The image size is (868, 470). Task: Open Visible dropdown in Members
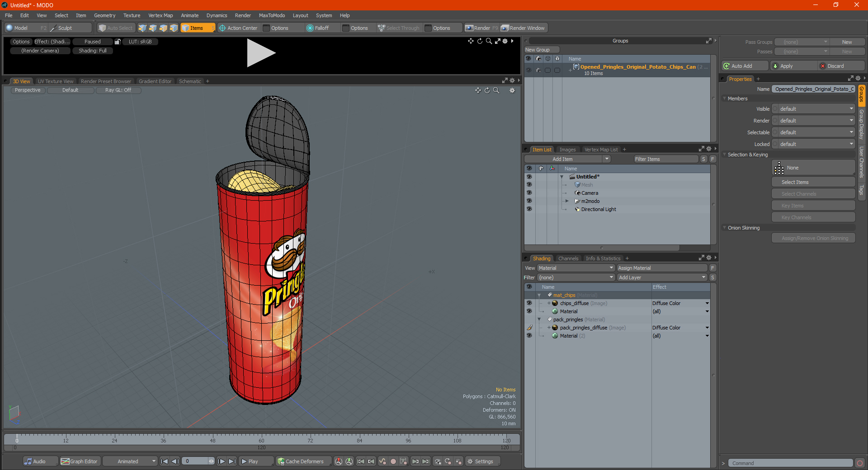tap(813, 109)
